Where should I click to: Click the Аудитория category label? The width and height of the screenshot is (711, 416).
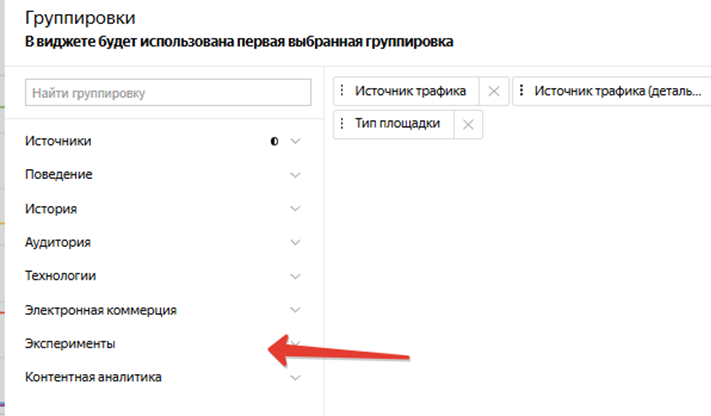click(x=58, y=243)
